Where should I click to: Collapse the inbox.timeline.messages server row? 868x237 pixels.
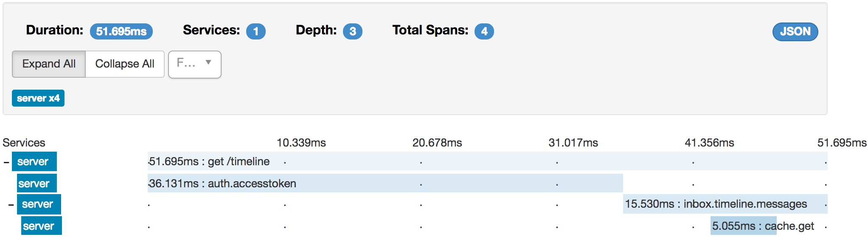[11, 205]
